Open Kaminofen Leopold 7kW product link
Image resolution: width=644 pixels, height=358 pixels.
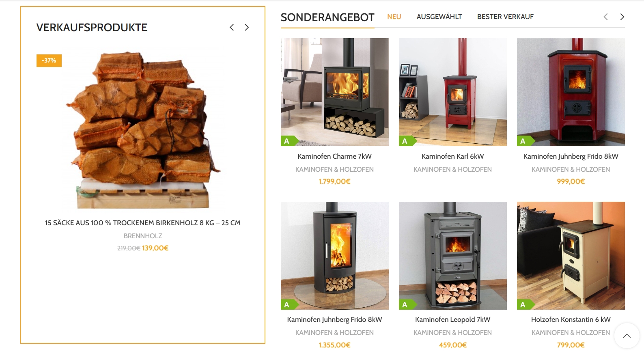452,319
